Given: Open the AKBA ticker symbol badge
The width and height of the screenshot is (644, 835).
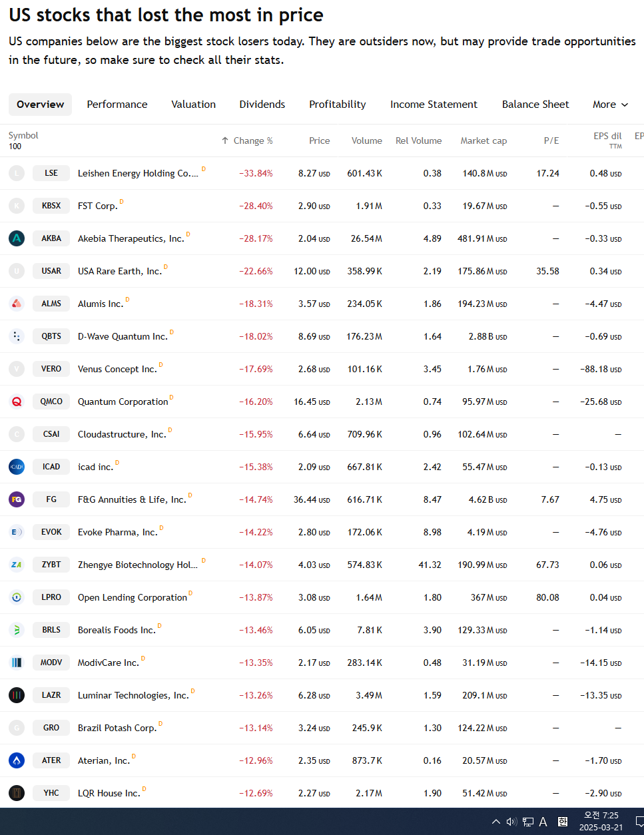Looking at the screenshot, I should 51,238.
